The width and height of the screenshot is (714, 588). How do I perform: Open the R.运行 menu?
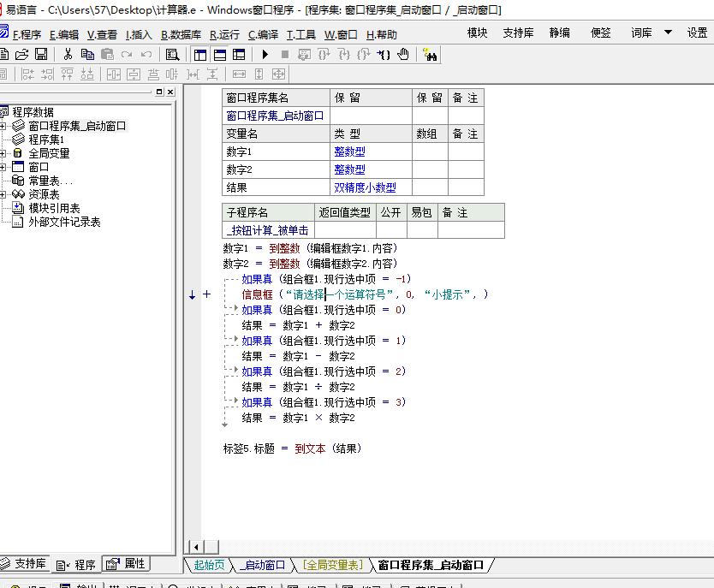click(x=224, y=34)
